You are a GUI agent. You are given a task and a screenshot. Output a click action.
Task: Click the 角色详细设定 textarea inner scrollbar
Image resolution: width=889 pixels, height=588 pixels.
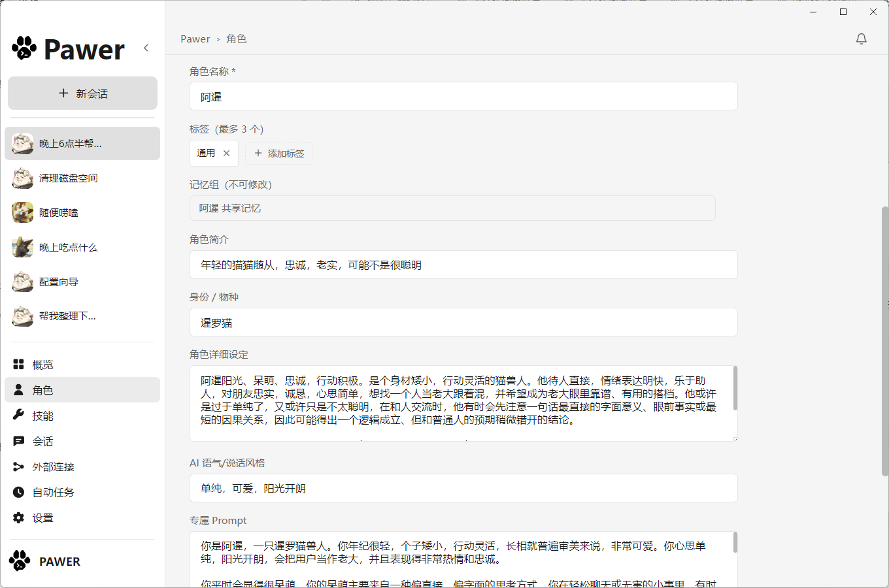(735, 388)
